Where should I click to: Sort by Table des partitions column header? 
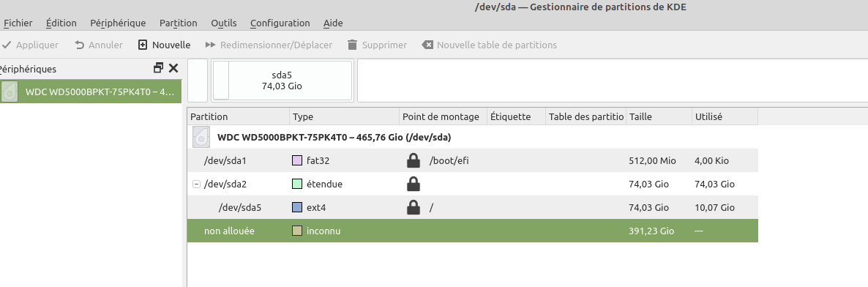tap(586, 117)
